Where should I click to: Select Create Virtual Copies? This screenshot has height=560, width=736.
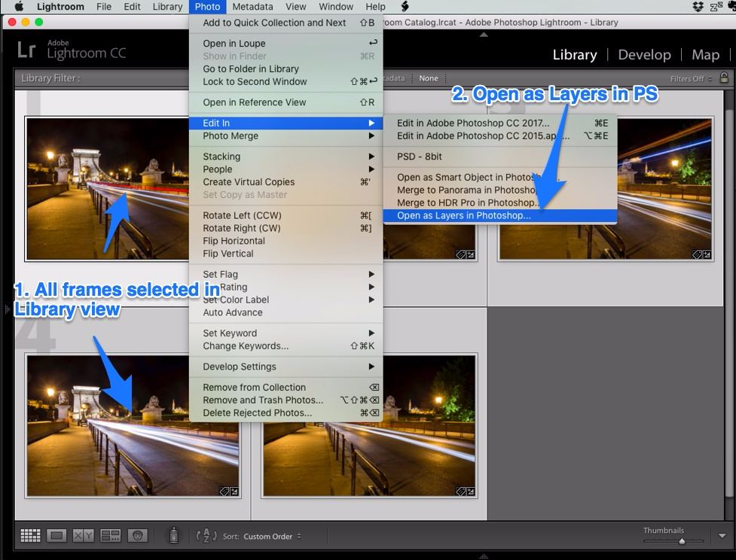286,182
